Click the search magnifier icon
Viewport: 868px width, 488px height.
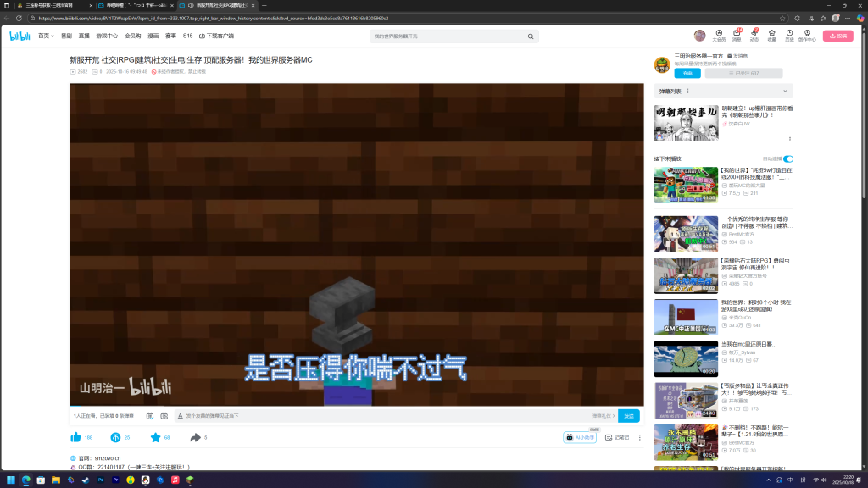pyautogui.click(x=531, y=36)
